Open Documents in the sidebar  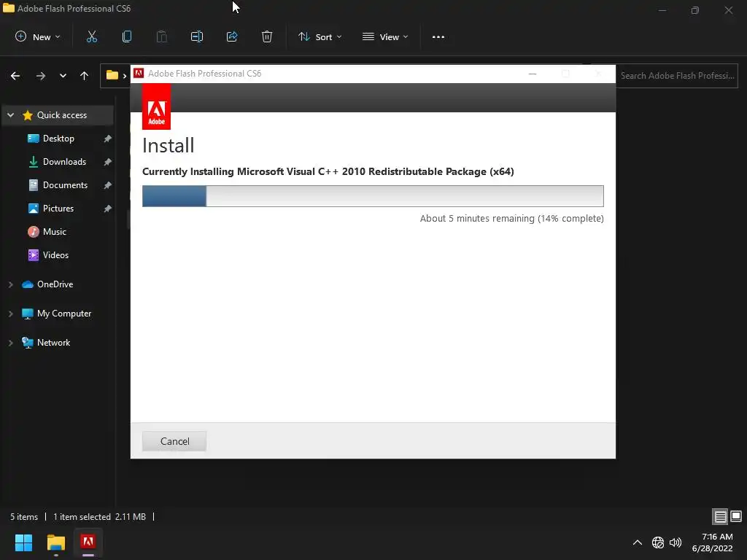tap(65, 185)
